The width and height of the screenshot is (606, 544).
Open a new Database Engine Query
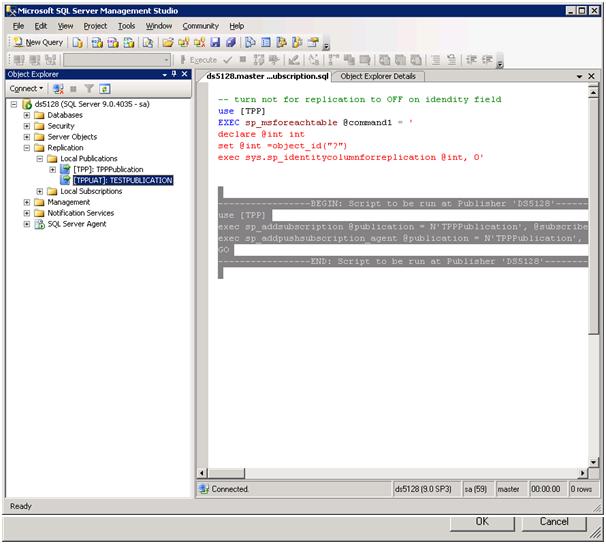coord(78,42)
